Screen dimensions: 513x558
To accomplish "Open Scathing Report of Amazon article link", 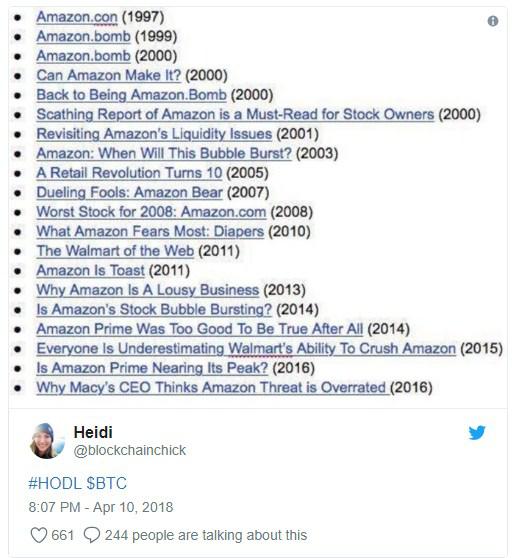I will tap(235, 115).
